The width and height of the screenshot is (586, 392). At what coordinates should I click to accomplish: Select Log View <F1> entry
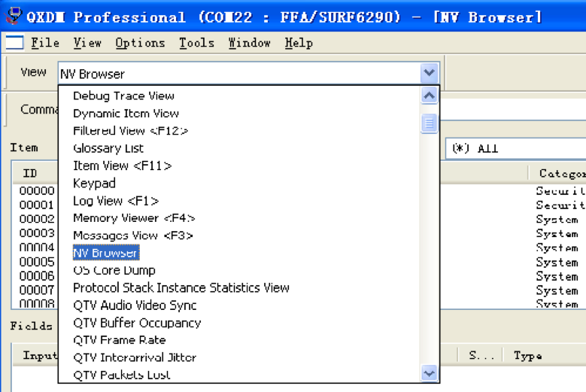tap(116, 201)
